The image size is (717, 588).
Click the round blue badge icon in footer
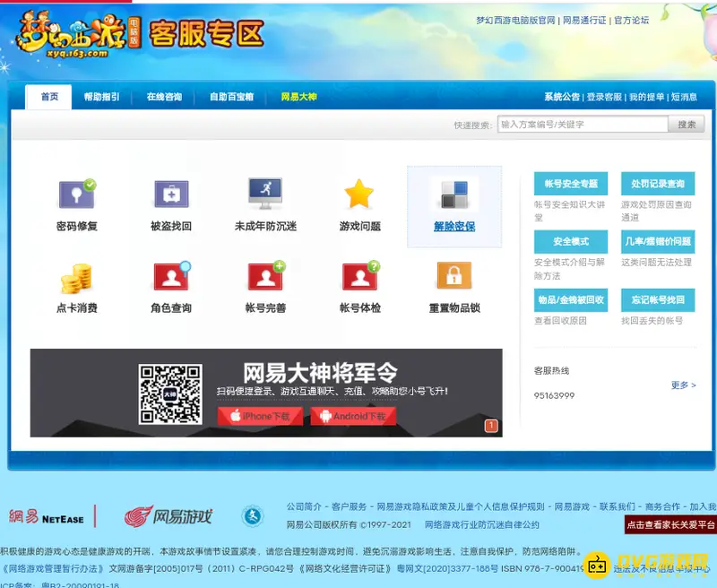[x=253, y=516]
